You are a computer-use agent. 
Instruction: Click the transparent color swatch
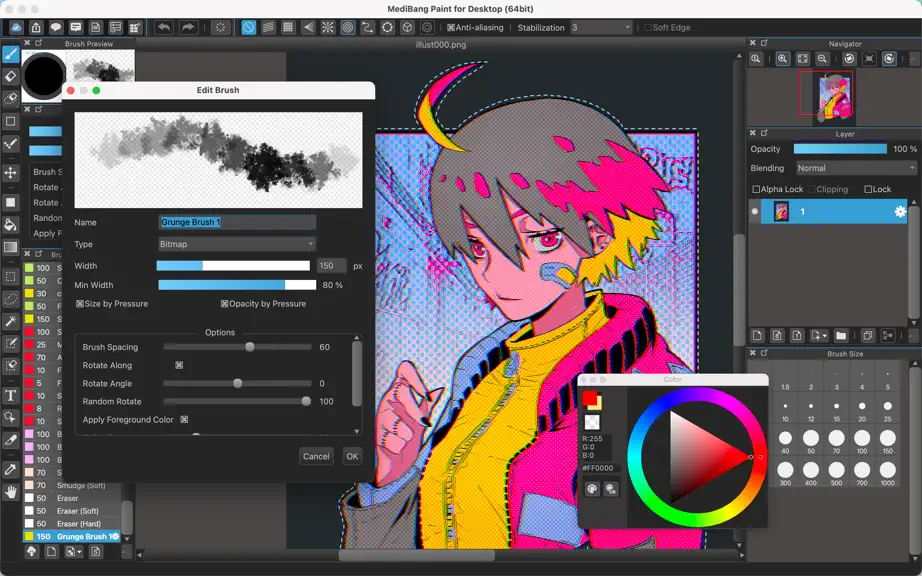coord(592,421)
